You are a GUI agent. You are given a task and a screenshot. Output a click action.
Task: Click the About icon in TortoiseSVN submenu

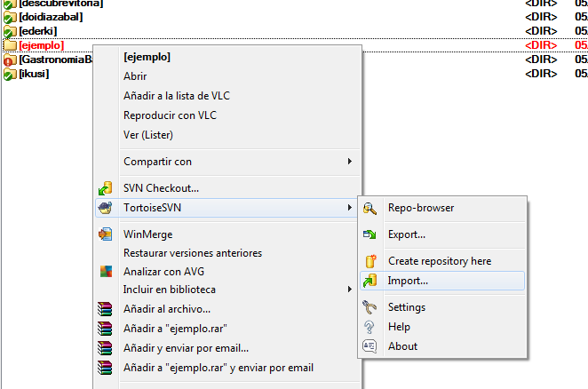[x=370, y=346]
